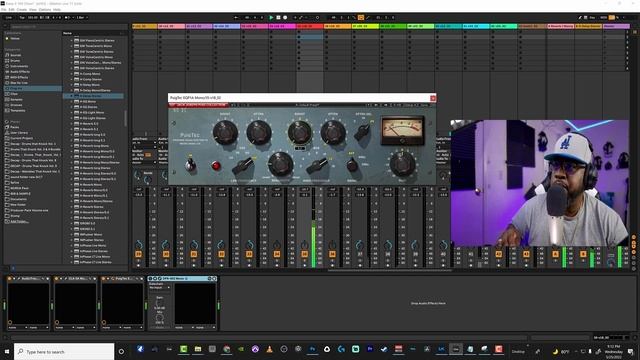This screenshot has height=360, width=640.
Task: Click the PuigTec red indicator lamp
Action: click(x=216, y=165)
